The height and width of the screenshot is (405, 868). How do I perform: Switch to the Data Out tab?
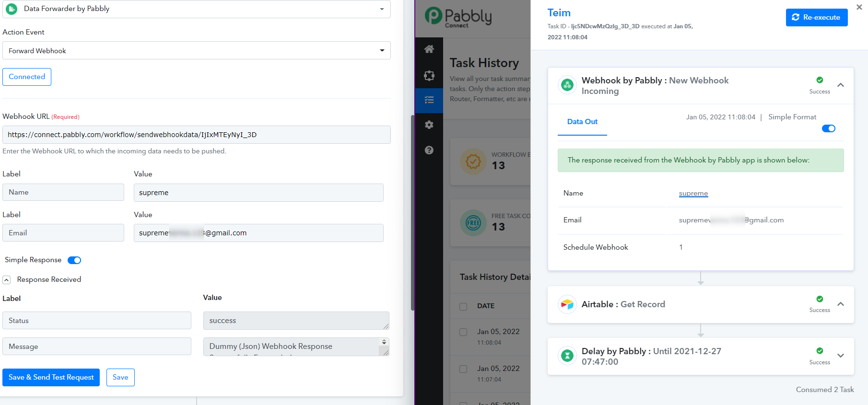click(582, 122)
